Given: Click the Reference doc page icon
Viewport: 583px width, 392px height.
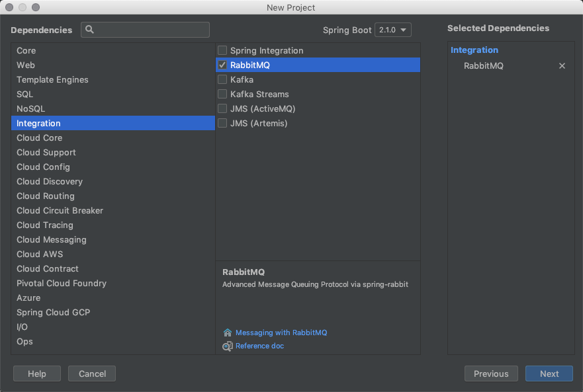Looking at the screenshot, I should tap(227, 346).
